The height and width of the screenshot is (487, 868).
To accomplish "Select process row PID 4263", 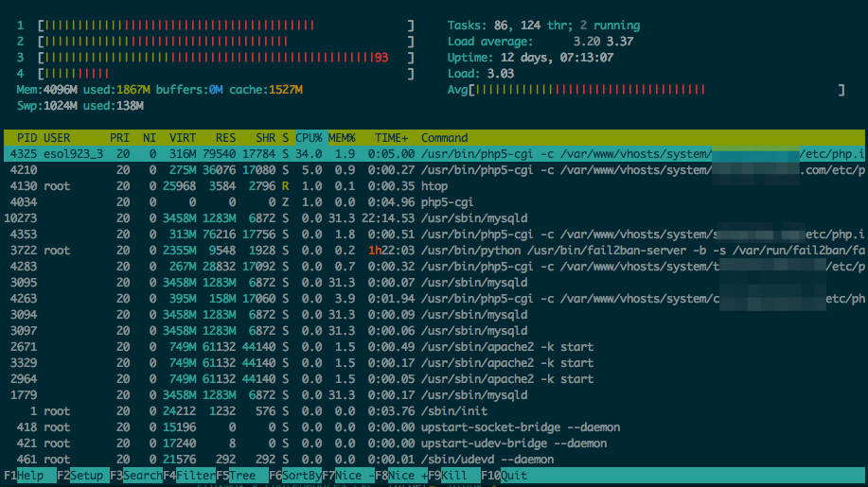I will [434, 298].
